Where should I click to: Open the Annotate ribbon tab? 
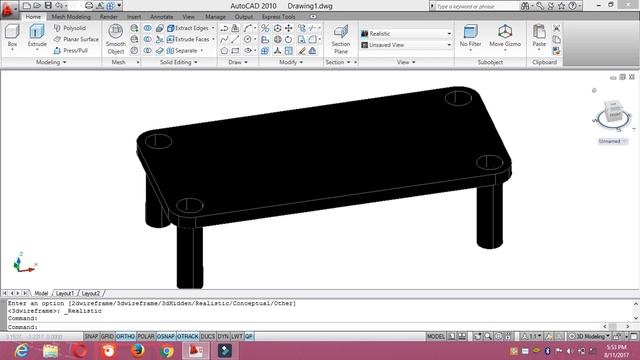(x=162, y=17)
